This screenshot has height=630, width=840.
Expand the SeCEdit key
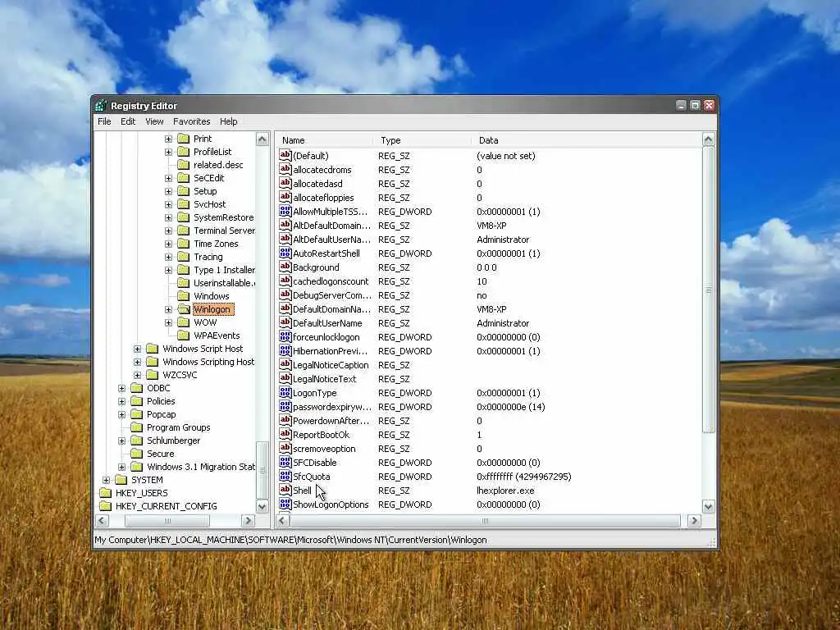point(168,178)
